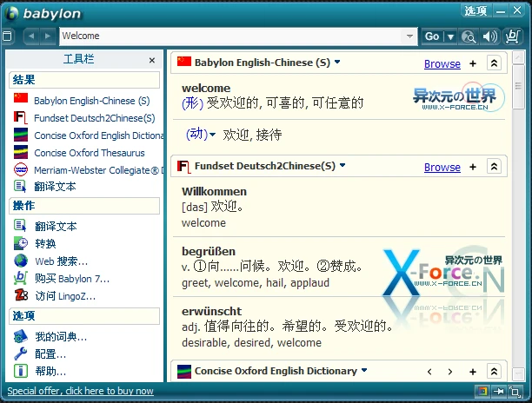Click the 购买 Babylon cart icon

(x=20, y=278)
